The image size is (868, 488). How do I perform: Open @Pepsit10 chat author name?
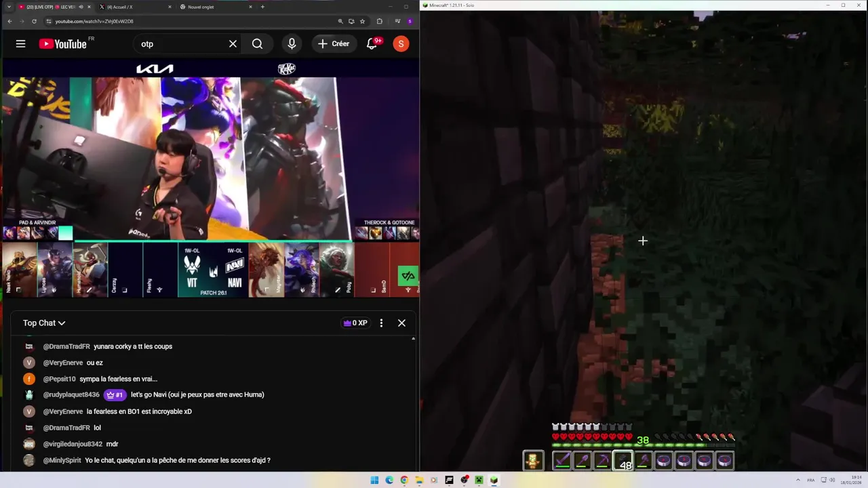[60, 379]
